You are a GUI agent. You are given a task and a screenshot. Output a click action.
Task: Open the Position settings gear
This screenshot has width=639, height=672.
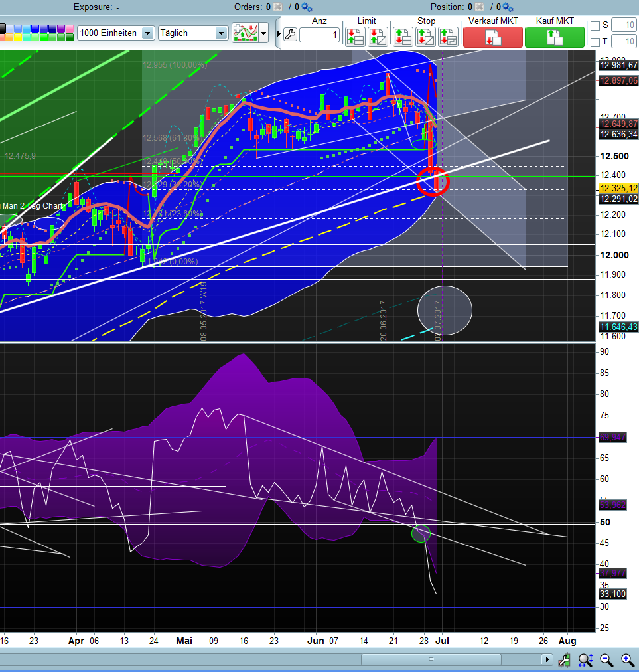508,7
